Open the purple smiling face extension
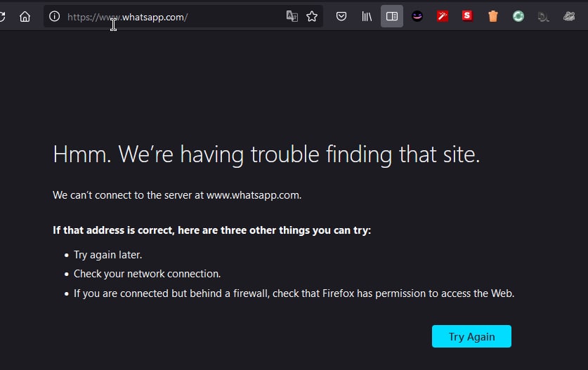The height and width of the screenshot is (370, 588). click(x=417, y=16)
